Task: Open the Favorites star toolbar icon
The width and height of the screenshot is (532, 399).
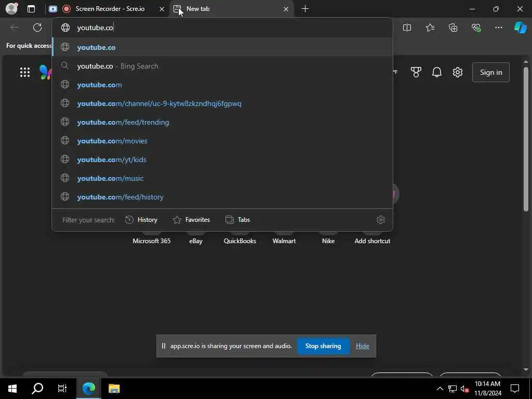Action: [x=430, y=28]
